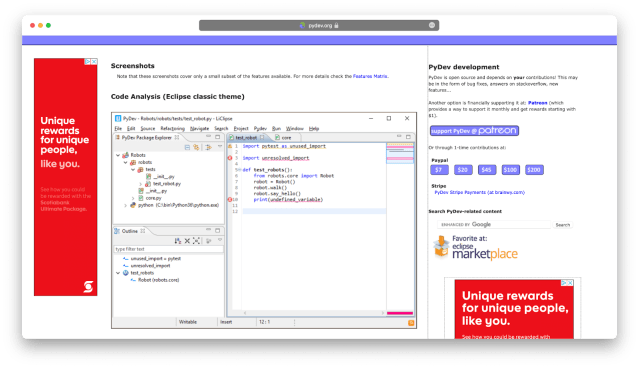Click the Eclipse Marketplace favorite logo

[x=475, y=248]
